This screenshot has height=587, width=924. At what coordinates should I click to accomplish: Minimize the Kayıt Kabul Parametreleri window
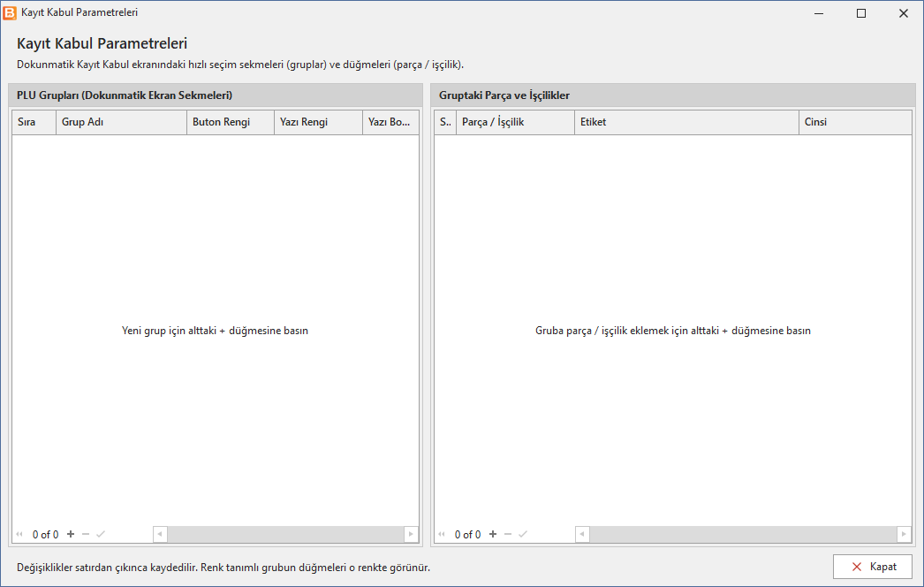819,13
